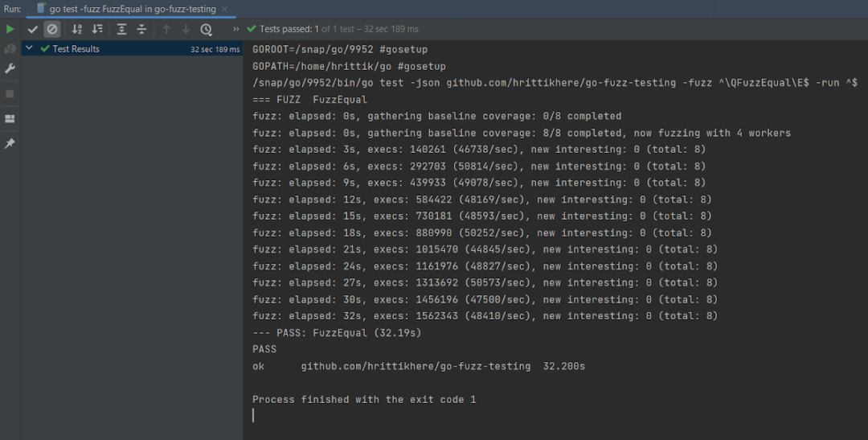
Task: Go to previous failed test arrow
Action: click(x=166, y=30)
